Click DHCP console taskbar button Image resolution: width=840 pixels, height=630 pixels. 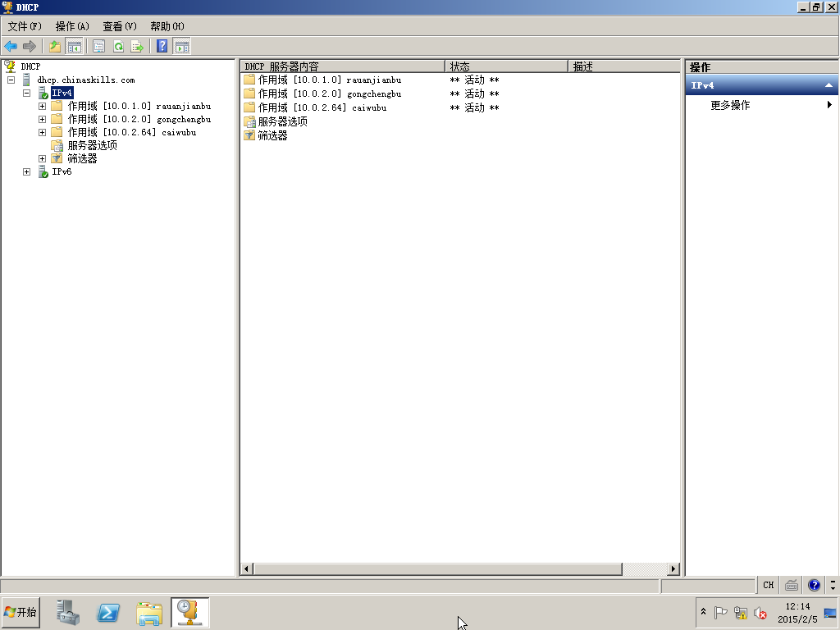tap(190, 612)
